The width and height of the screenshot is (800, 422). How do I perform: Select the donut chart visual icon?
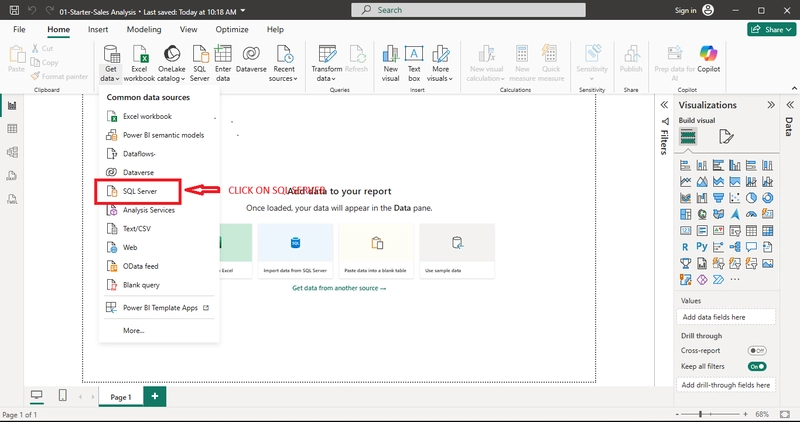[767, 197]
